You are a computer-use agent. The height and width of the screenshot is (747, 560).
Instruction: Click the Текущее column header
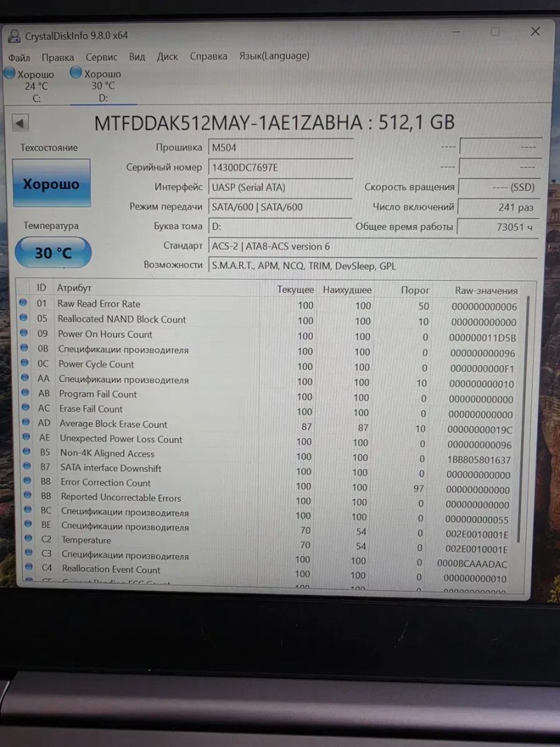[295, 289]
